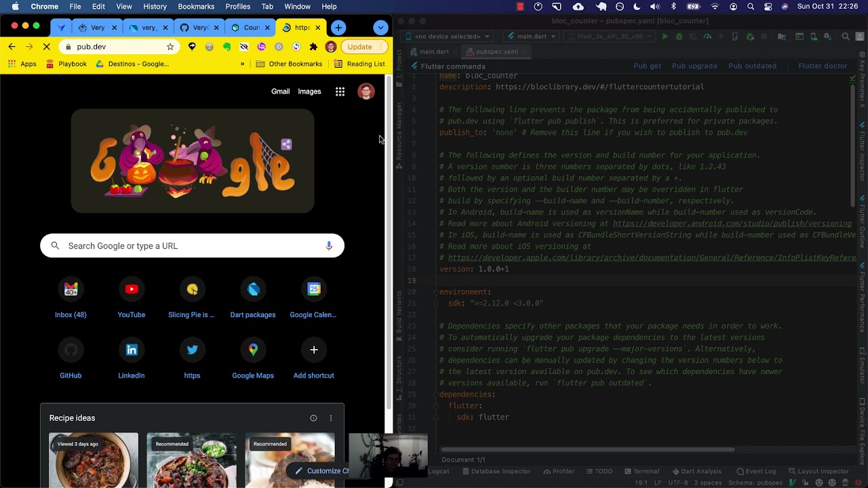This screenshot has height=488, width=868.
Task: Click the editor horizontal scrollbar
Action: [588, 449]
